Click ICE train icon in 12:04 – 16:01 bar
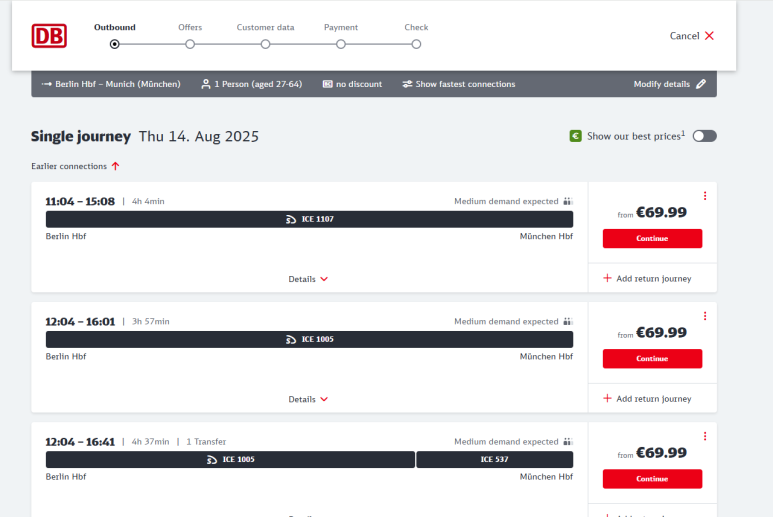The image size is (773, 517). coord(291,340)
